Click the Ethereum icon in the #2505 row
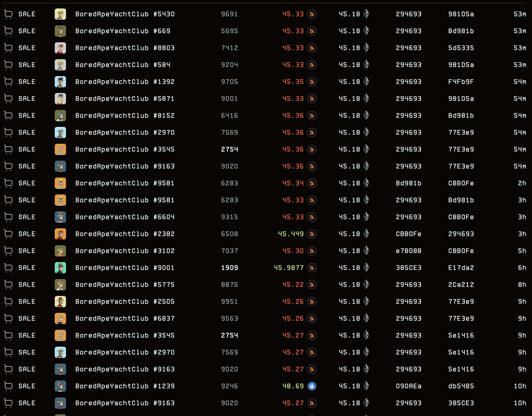The height and width of the screenshot is (416, 532). pos(366,301)
